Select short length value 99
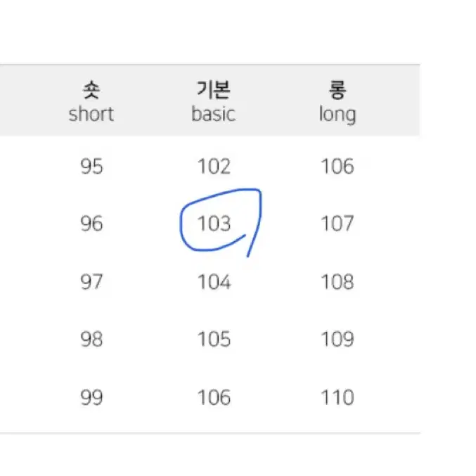476x476 pixels. pos(91,397)
